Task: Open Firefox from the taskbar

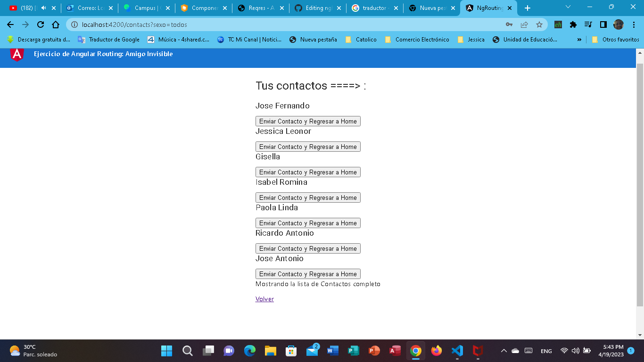Action: (437, 351)
